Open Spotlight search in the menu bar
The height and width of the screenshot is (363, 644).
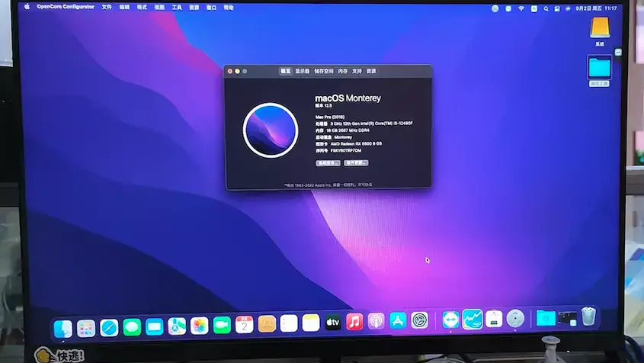click(546, 8)
